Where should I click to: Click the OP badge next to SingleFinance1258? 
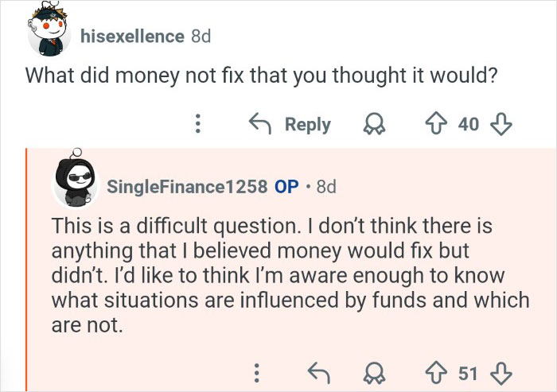click(x=286, y=187)
